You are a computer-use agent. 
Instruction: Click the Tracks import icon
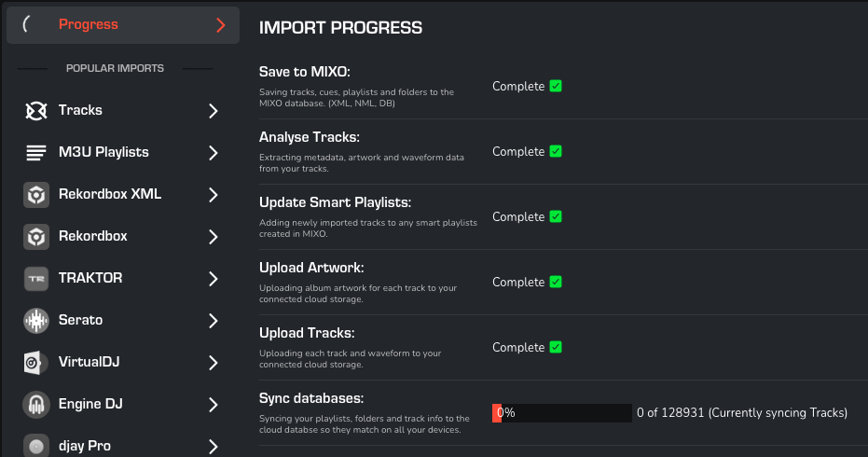[x=36, y=111]
